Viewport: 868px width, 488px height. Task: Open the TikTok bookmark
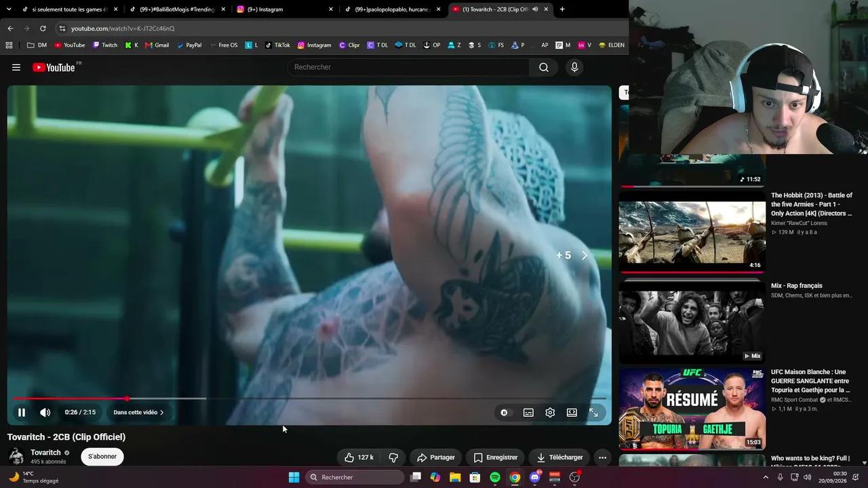tap(277, 45)
